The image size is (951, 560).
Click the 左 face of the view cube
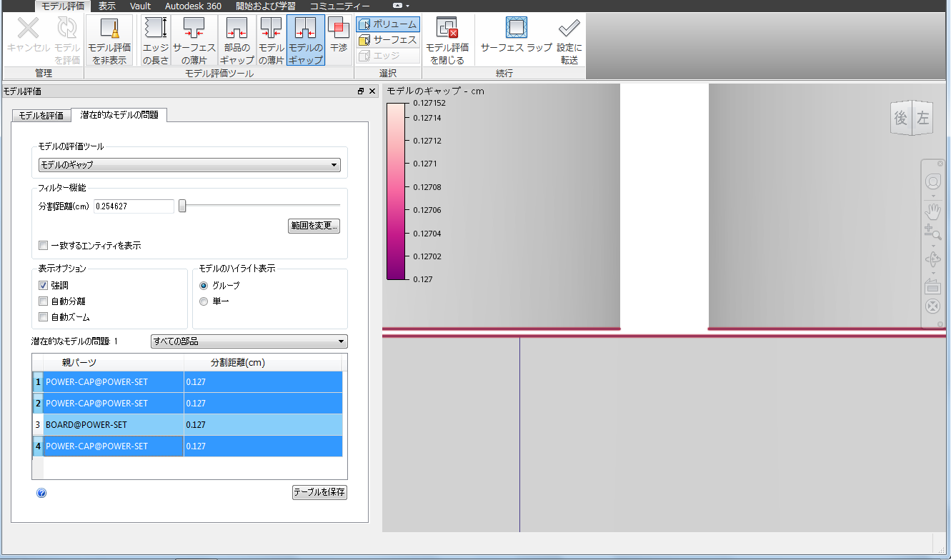coord(923,119)
